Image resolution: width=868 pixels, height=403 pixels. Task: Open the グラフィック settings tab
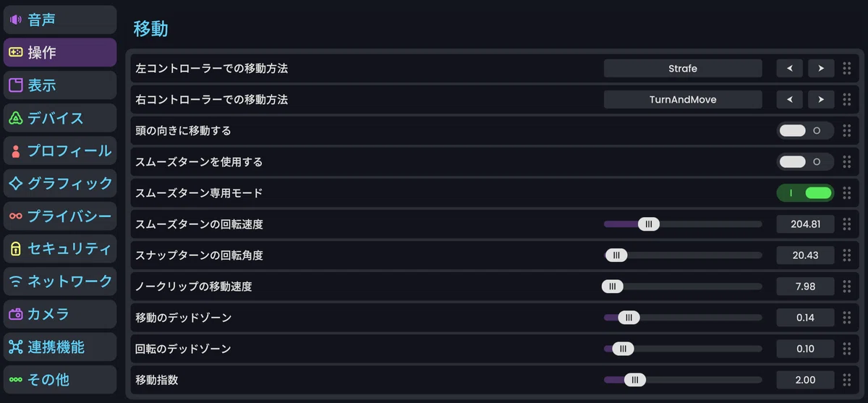(60, 184)
